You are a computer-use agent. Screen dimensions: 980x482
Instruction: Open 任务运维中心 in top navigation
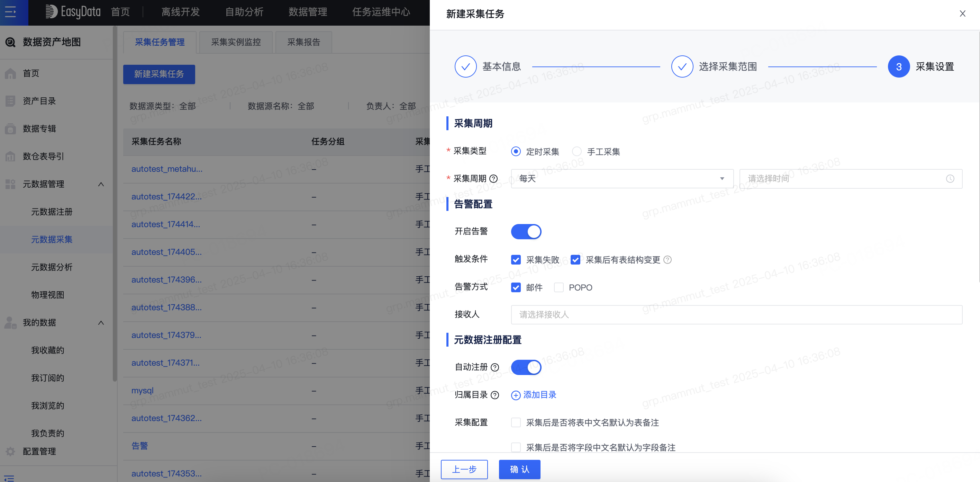[381, 12]
